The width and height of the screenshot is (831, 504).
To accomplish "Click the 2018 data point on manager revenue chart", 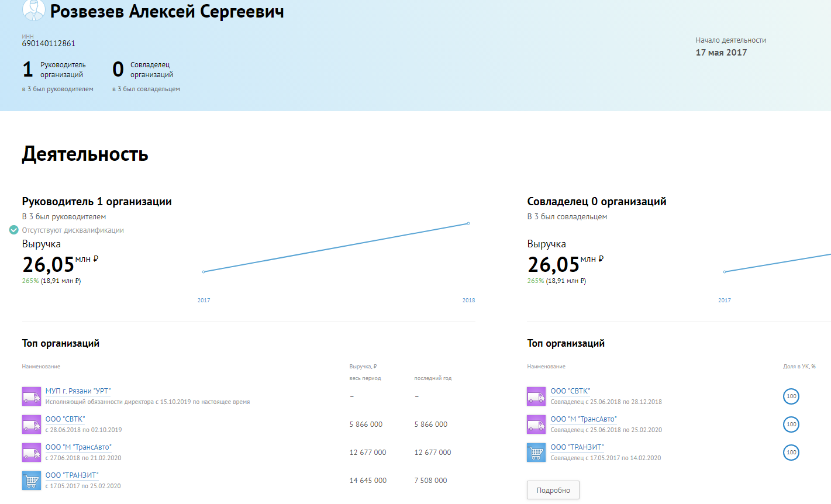I will pyautogui.click(x=468, y=223).
